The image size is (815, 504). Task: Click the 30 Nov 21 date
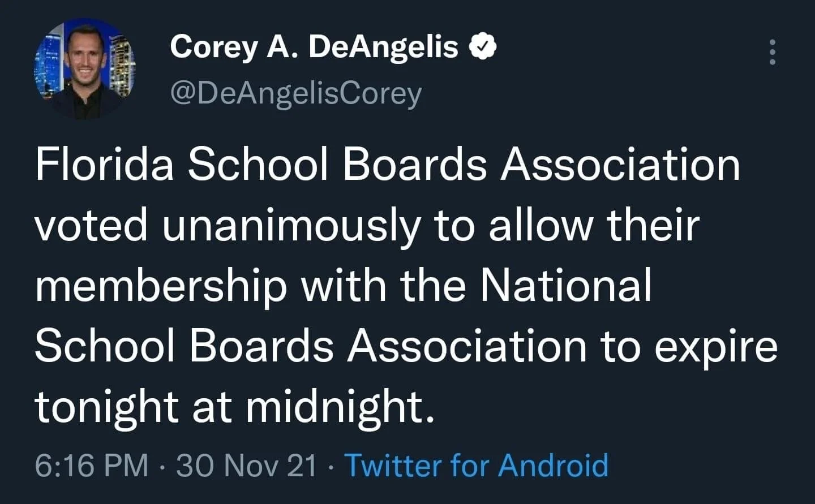pyautogui.click(x=246, y=465)
